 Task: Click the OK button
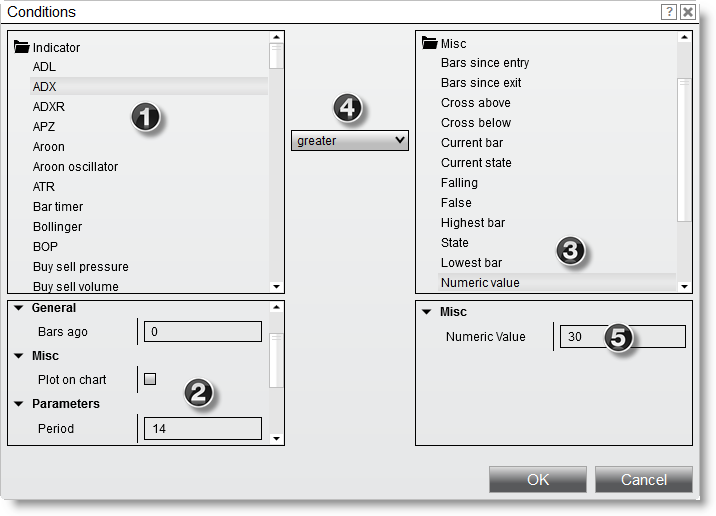tap(538, 480)
